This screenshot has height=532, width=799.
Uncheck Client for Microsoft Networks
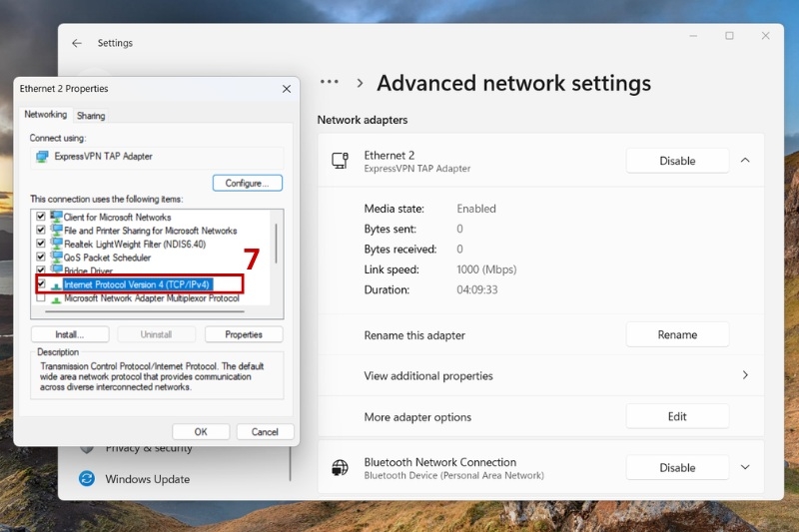[41, 217]
